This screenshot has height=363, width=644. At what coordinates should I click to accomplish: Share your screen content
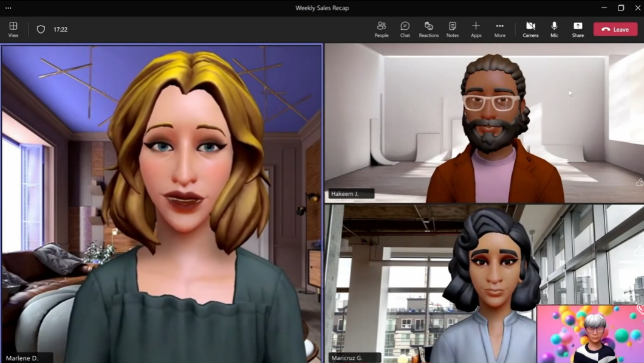click(x=578, y=29)
